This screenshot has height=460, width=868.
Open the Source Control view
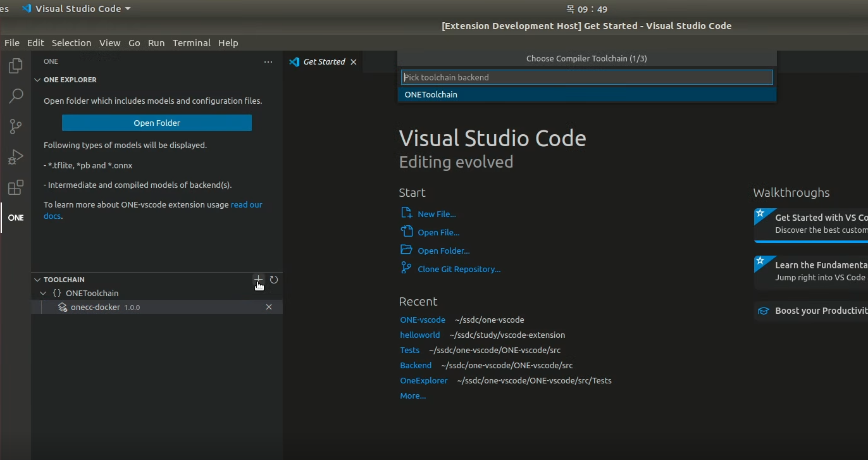tap(15, 126)
